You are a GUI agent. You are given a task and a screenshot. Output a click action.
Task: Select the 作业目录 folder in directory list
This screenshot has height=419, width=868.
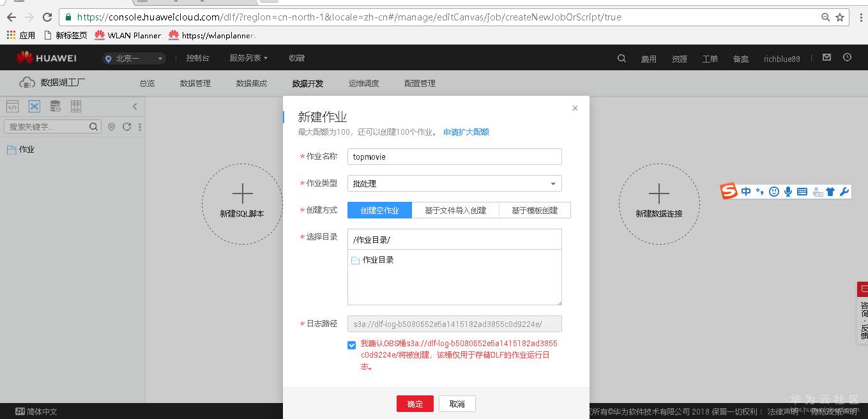pos(372,260)
